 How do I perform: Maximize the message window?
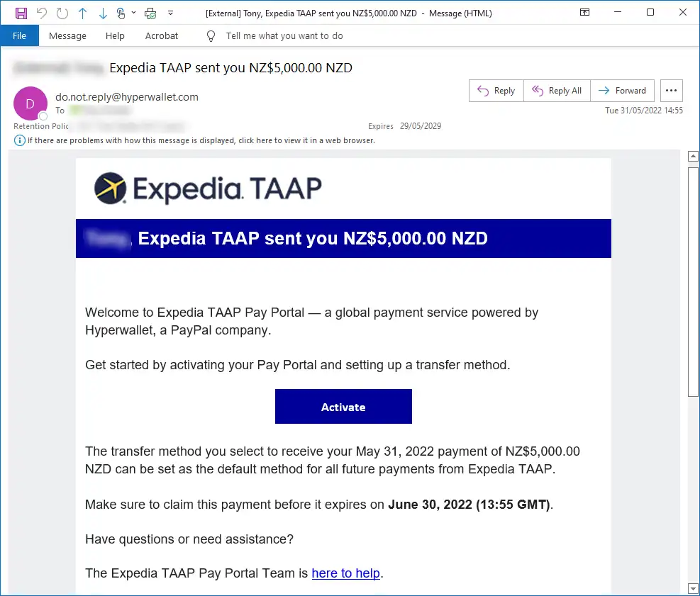point(650,13)
